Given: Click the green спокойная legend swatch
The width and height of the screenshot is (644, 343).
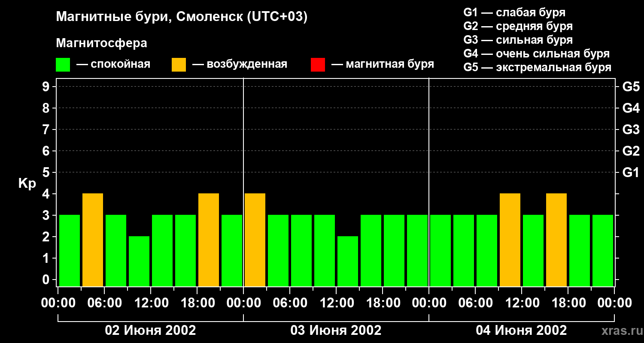Looking at the screenshot, I should (63, 65).
